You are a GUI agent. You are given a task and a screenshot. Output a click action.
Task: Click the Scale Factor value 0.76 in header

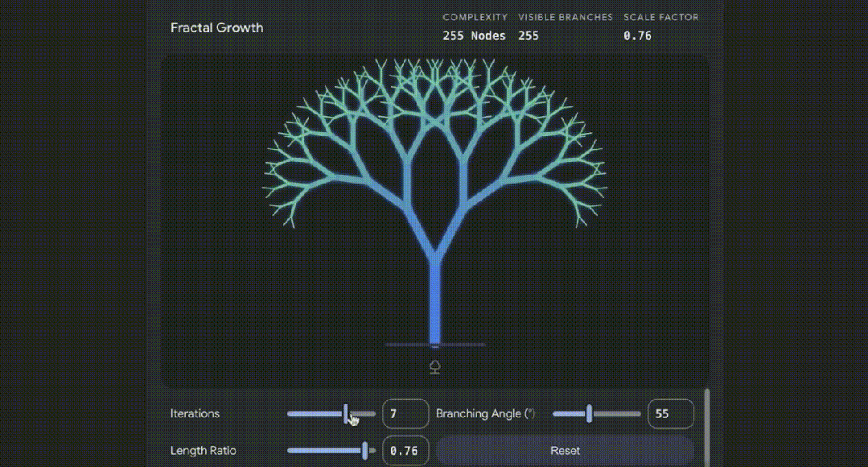pos(637,35)
